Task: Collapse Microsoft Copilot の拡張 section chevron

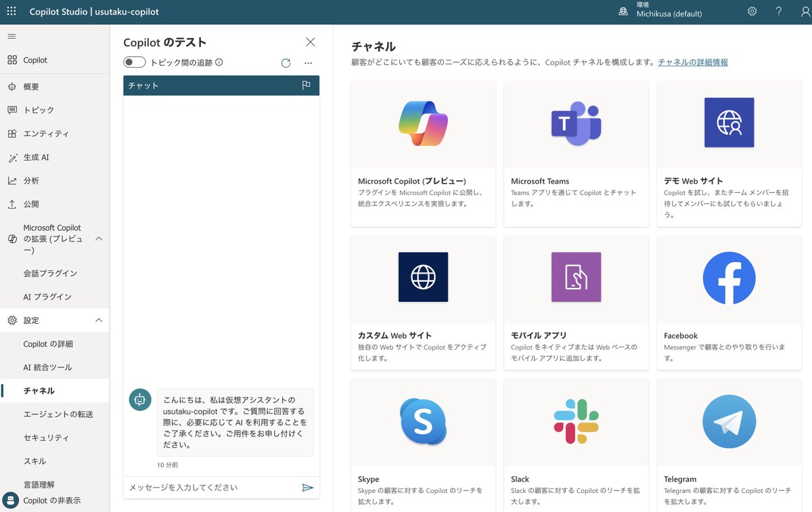Action: click(98, 239)
